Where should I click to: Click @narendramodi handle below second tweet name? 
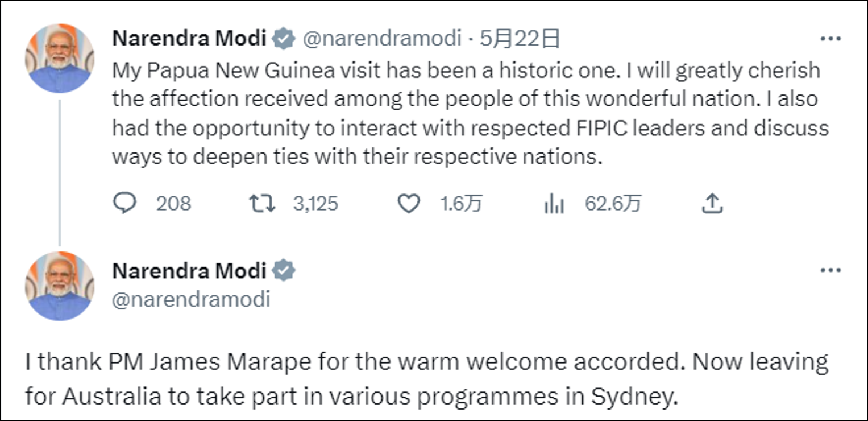click(x=191, y=299)
